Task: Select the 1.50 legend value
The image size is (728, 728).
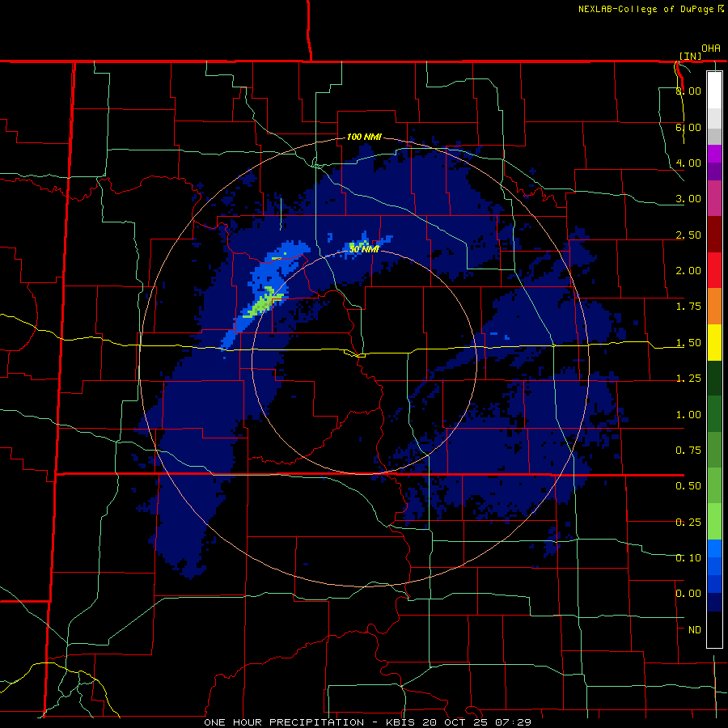Action: click(688, 343)
